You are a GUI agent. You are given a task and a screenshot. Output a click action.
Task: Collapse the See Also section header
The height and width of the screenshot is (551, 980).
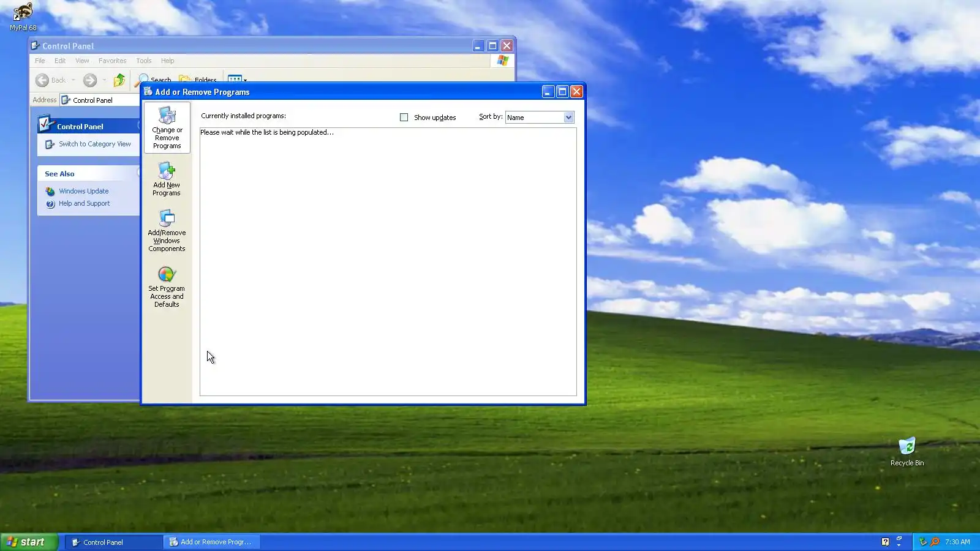89,173
